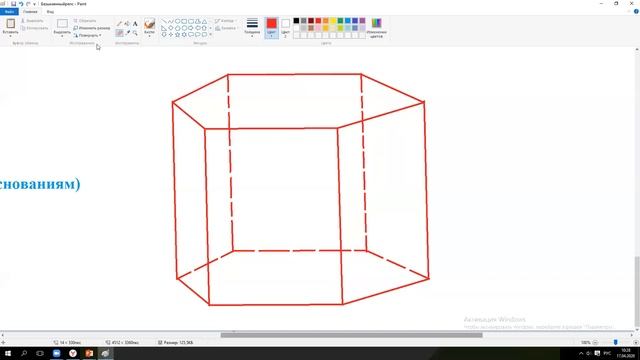Open the File (Файл) tab
This screenshot has height=360, width=640.
pos(9,11)
